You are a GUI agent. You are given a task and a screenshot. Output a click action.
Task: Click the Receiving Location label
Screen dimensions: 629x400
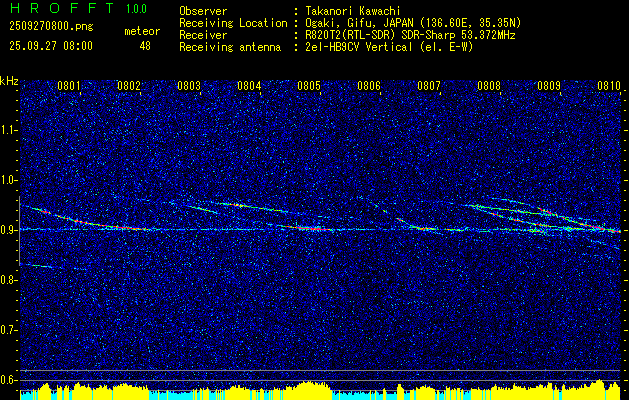coord(233,23)
